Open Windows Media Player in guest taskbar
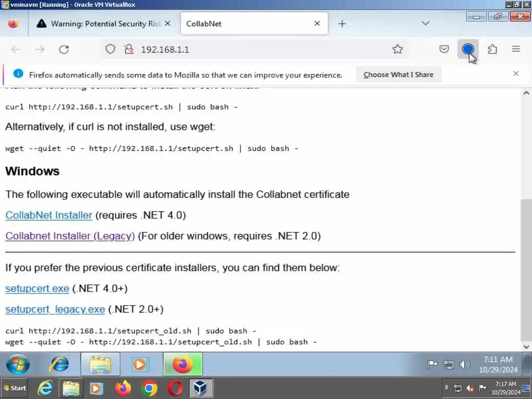 [140, 364]
